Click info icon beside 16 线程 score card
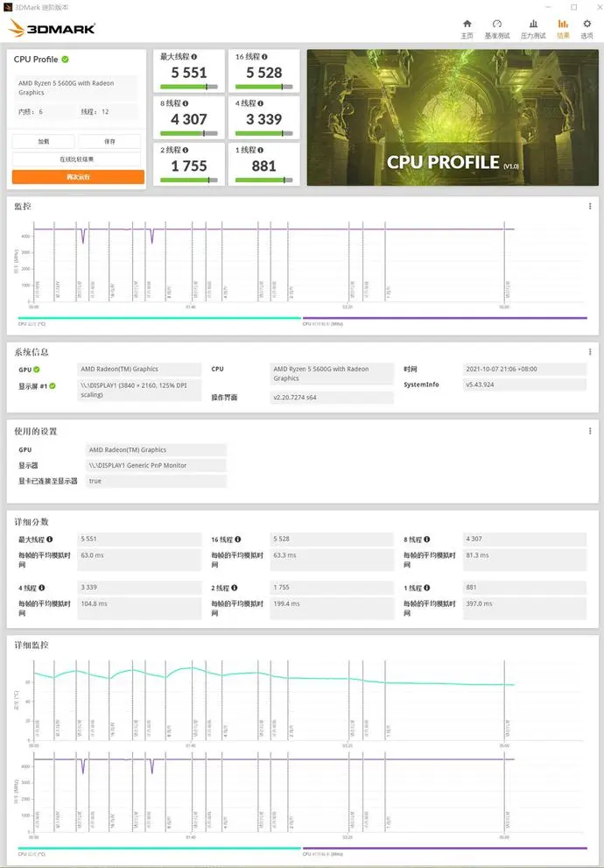This screenshot has height=868, width=604. pos(264,56)
